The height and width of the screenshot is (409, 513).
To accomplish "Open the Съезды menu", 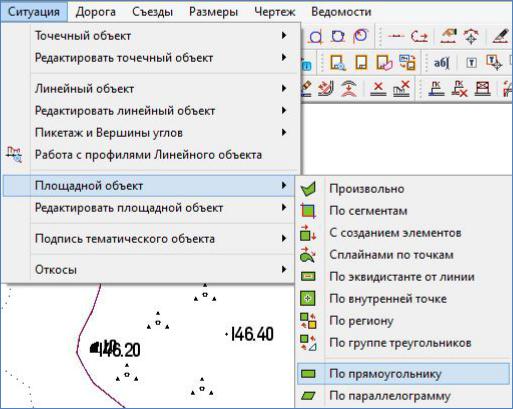I will 152,12.
